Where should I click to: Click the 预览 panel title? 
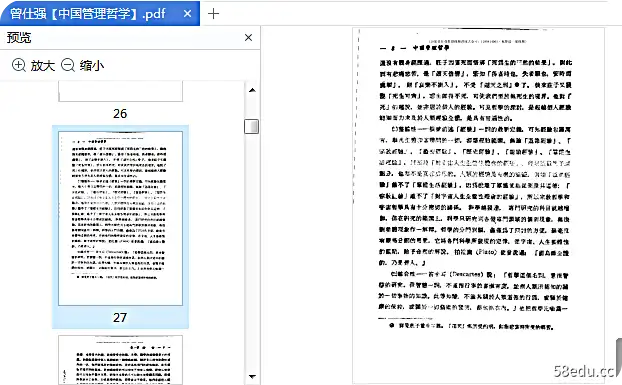tap(19, 38)
